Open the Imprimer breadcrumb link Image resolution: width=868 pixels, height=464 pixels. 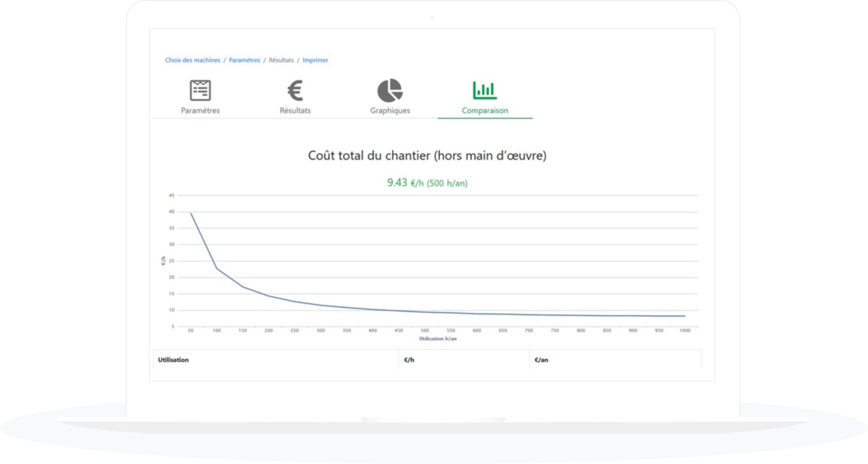(x=315, y=61)
